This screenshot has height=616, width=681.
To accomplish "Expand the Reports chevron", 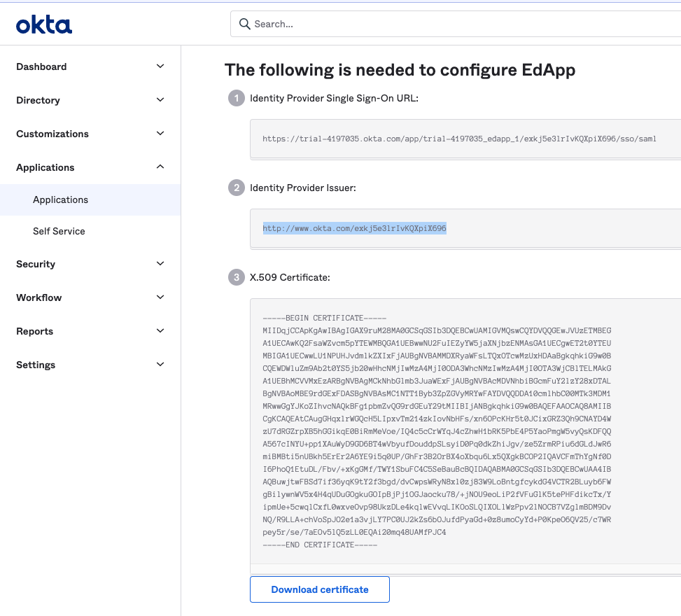I will pos(160,330).
